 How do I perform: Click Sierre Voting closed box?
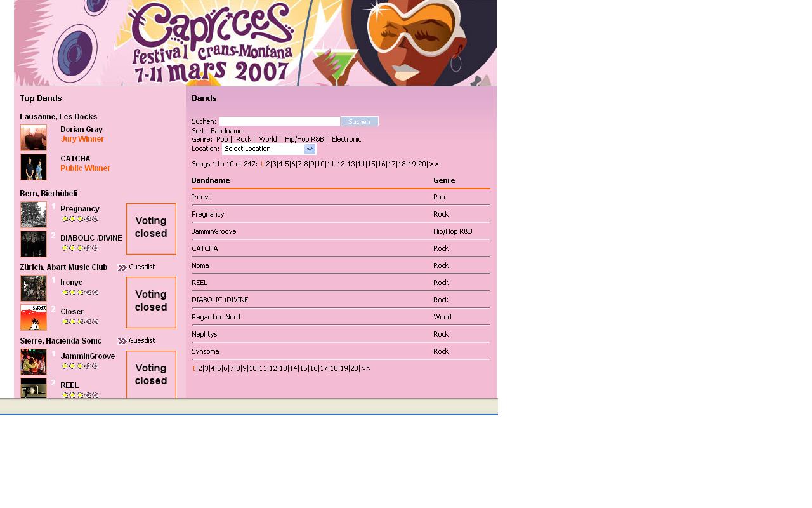(x=151, y=375)
